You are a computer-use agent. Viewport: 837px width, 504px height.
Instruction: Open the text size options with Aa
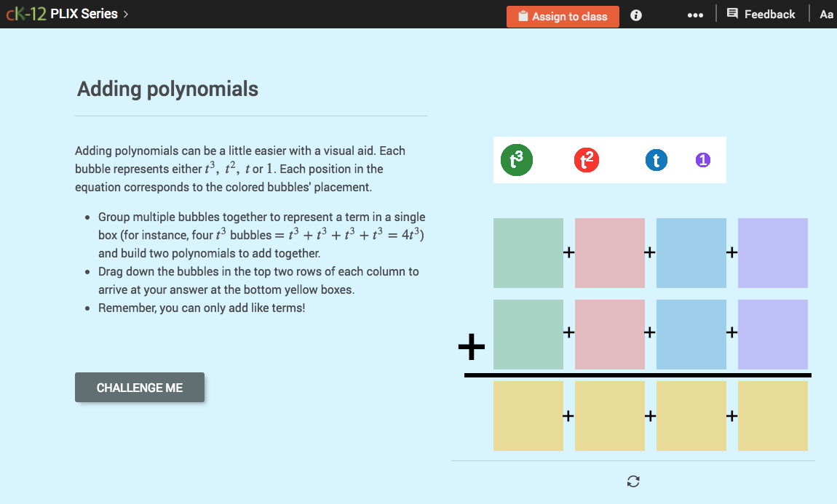coord(826,13)
